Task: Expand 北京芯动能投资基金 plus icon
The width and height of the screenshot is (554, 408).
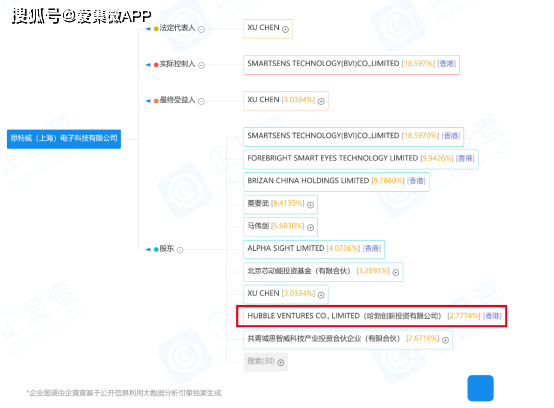Action: click(396, 272)
